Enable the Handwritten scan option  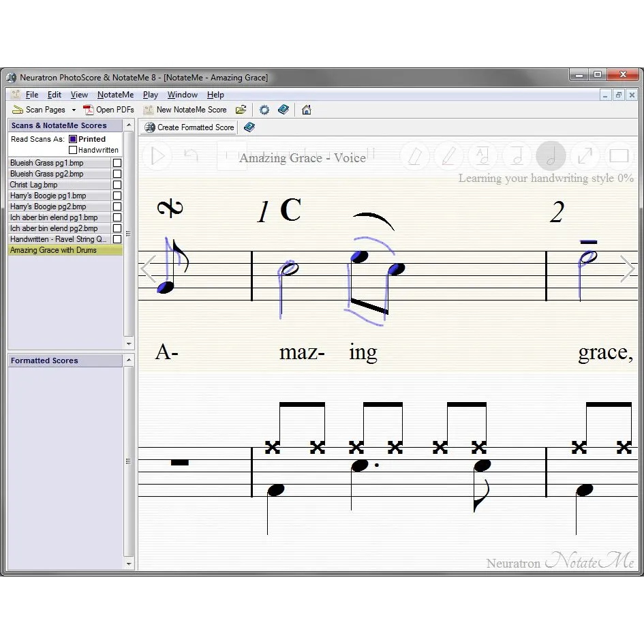point(73,150)
